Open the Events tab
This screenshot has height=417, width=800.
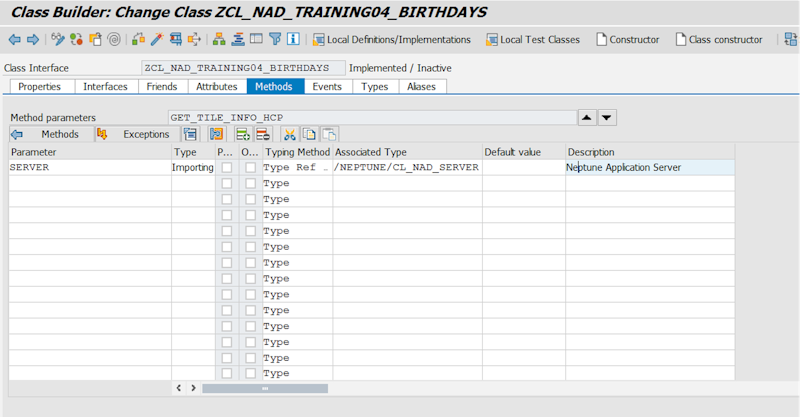click(326, 87)
